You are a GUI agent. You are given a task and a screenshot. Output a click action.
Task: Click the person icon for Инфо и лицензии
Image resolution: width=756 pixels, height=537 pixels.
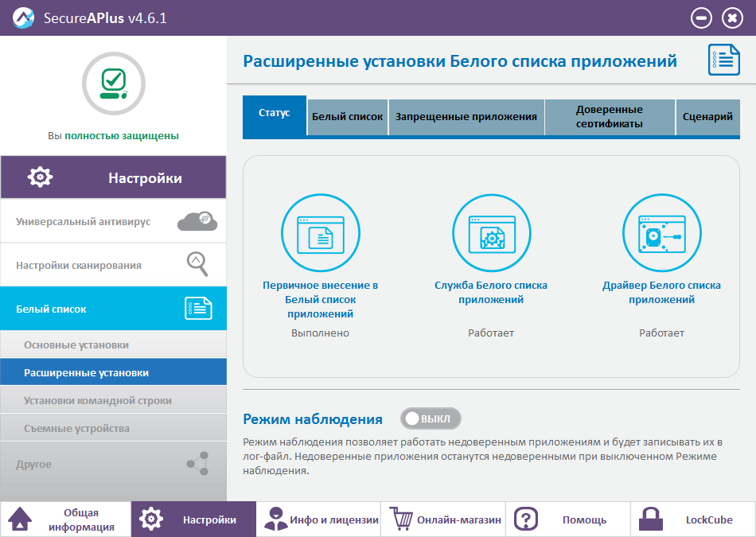tap(276, 519)
